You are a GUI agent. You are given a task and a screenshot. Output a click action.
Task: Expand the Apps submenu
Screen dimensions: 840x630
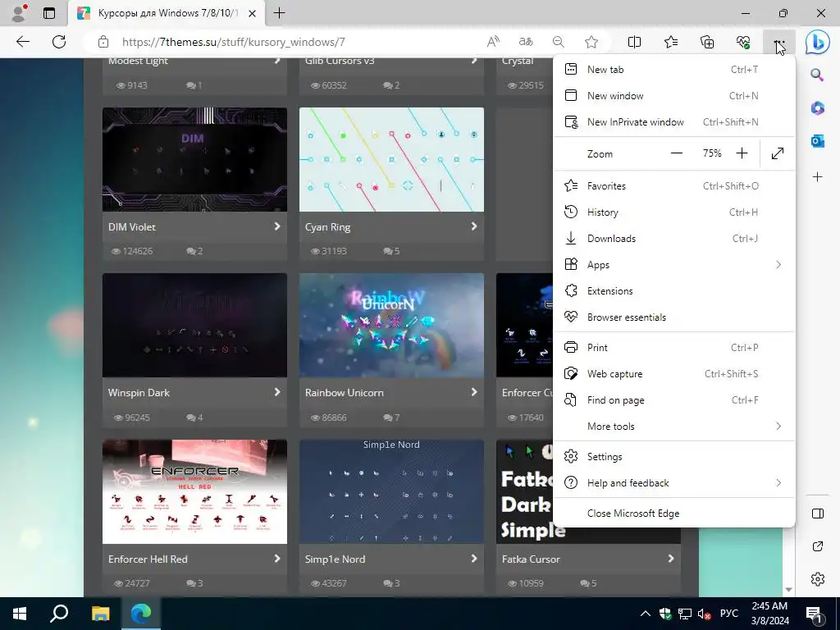674,265
